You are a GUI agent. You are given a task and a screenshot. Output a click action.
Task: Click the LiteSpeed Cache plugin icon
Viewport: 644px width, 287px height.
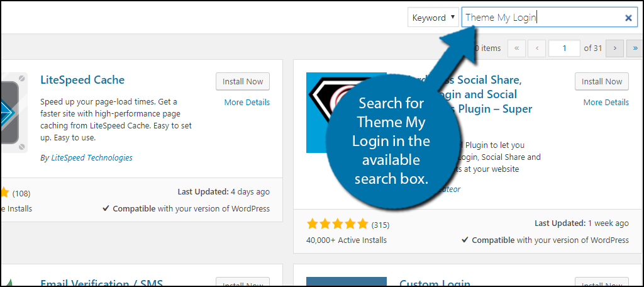tap(14, 113)
